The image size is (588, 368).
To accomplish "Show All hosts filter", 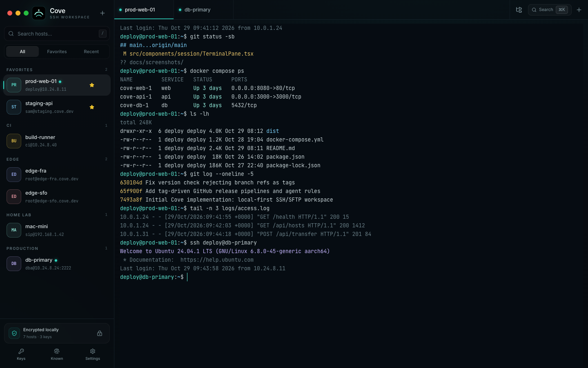I will [22, 52].
